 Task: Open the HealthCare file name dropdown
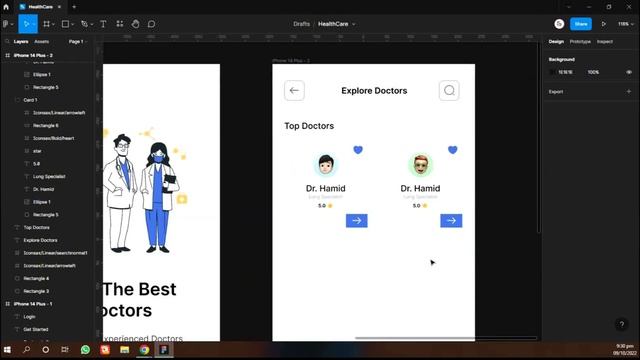click(x=354, y=24)
